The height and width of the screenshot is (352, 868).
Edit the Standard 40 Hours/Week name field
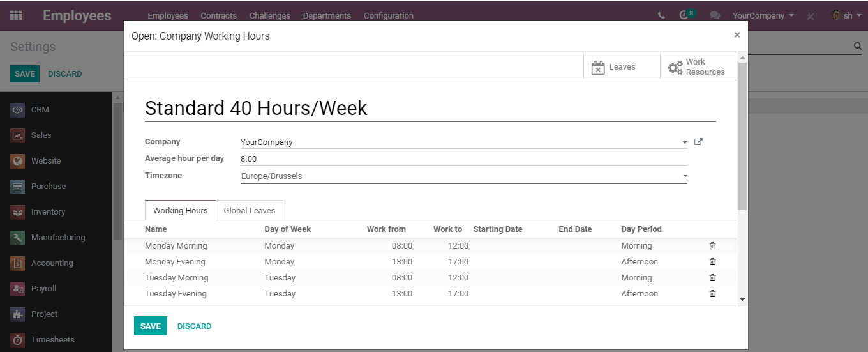[x=430, y=108]
